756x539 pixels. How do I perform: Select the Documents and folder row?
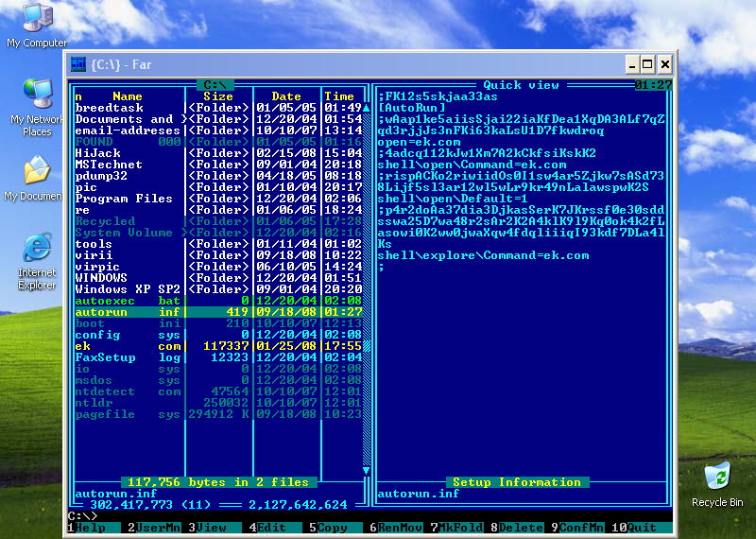pos(218,119)
